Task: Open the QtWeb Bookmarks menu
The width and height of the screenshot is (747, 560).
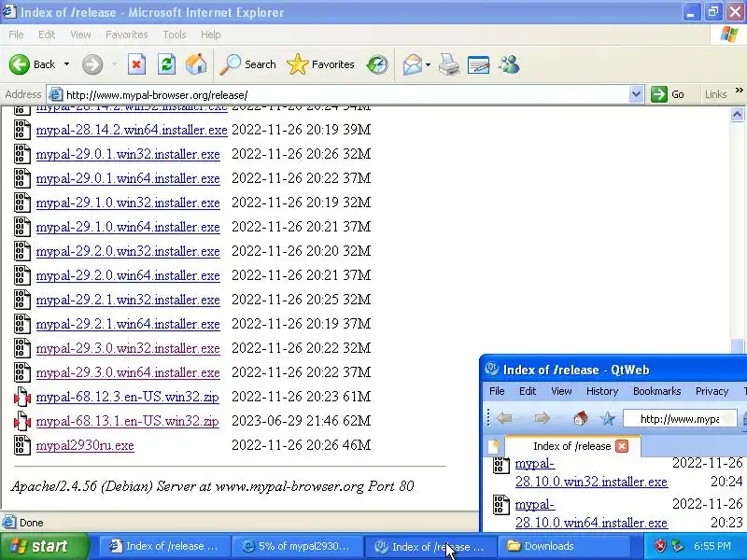Action: tap(656, 391)
